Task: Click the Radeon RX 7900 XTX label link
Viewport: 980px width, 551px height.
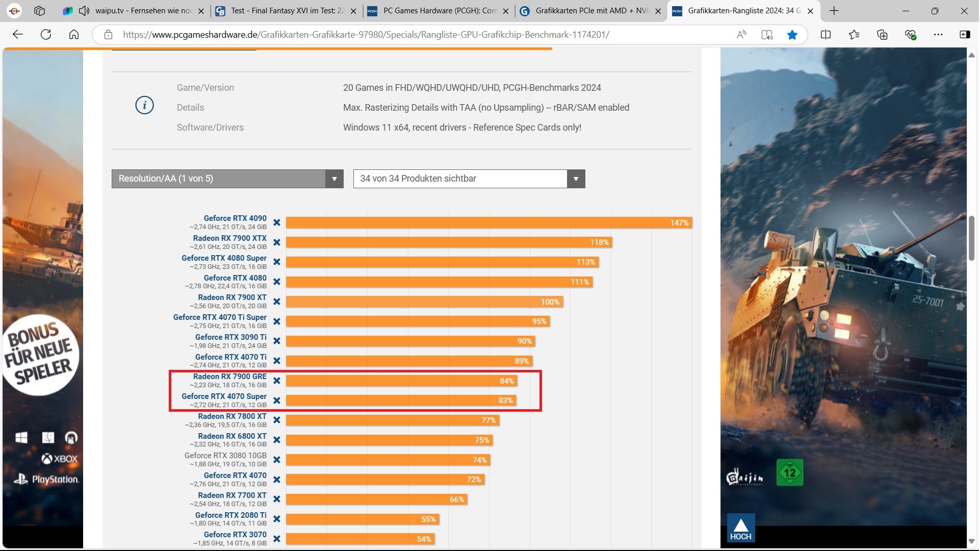Action: point(229,238)
